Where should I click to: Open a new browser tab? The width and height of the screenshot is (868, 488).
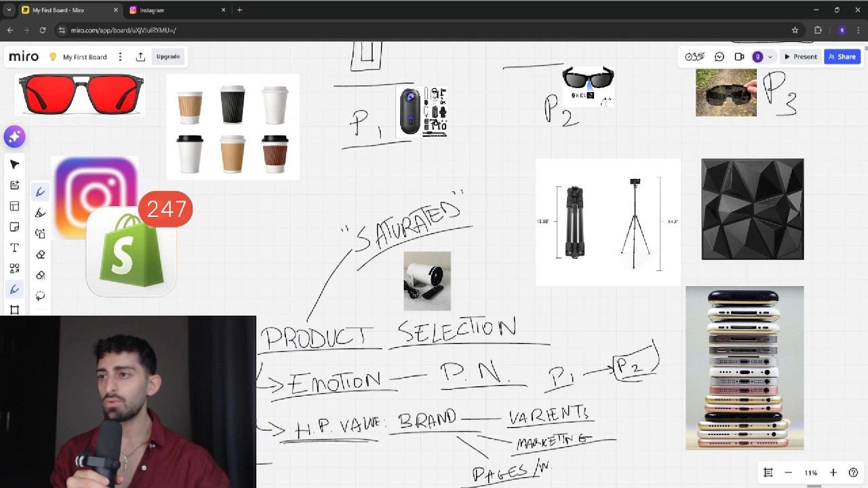pyautogui.click(x=239, y=10)
